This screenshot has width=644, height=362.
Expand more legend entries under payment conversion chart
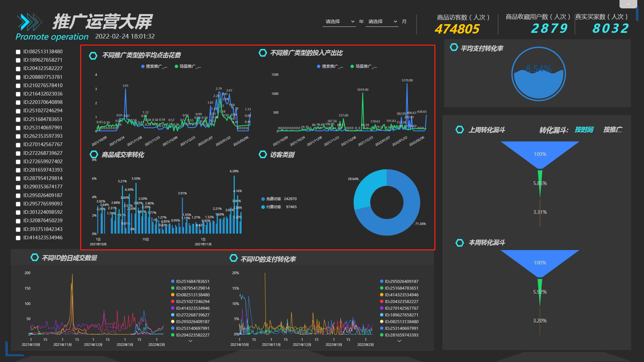(x=399, y=341)
